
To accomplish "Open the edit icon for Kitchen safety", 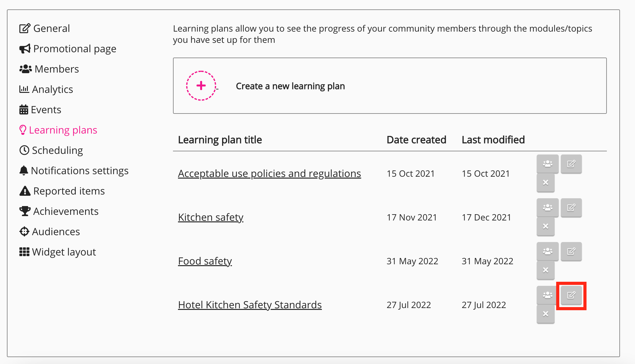I will [x=571, y=208].
